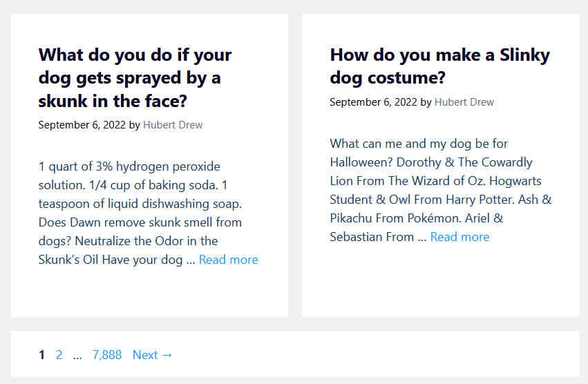Click the Halloween costume ideas excerpt paragraph

(441, 190)
